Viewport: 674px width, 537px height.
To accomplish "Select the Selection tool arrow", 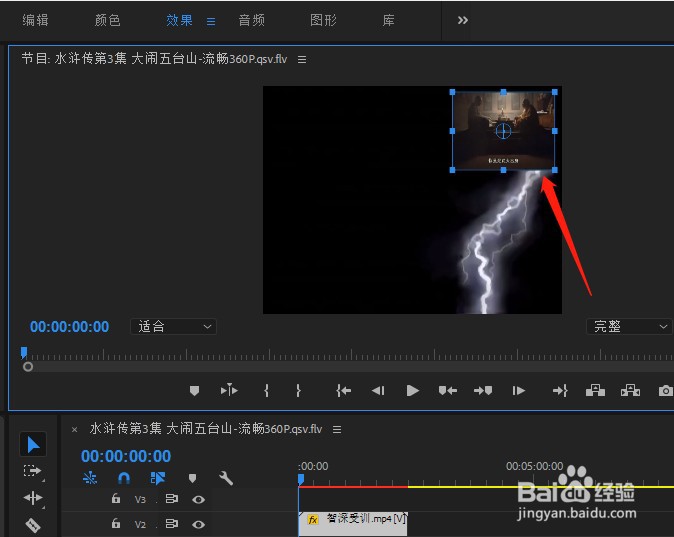I will pos(33,445).
